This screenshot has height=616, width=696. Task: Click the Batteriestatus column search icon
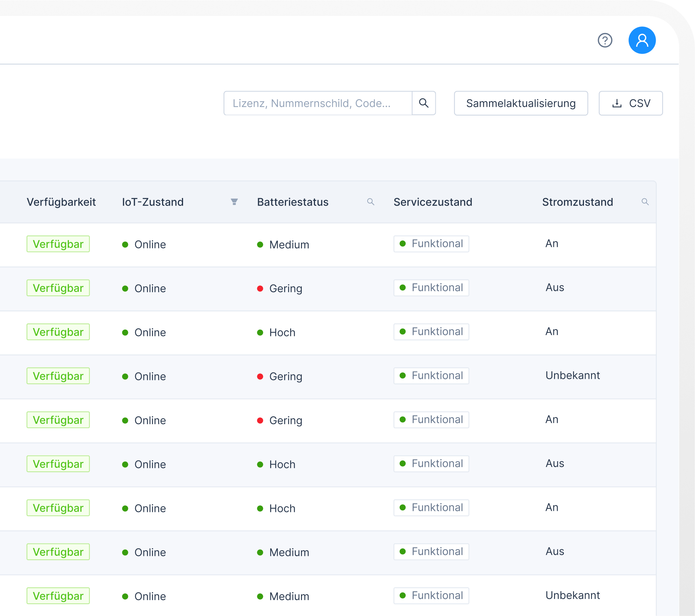370,202
